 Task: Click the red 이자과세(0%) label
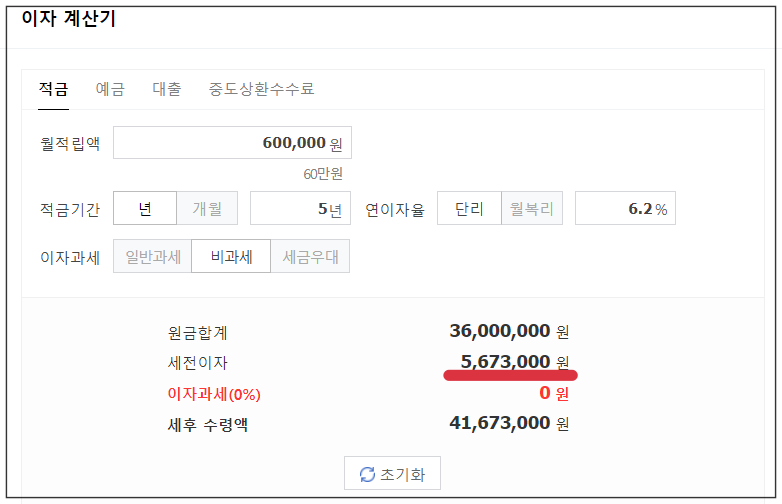[x=214, y=394]
